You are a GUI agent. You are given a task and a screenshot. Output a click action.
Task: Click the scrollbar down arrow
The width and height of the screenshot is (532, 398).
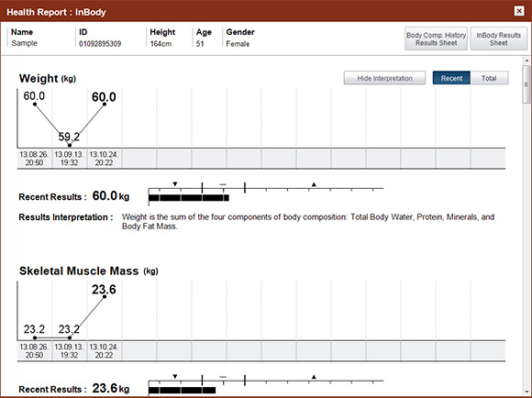pyautogui.click(x=526, y=392)
